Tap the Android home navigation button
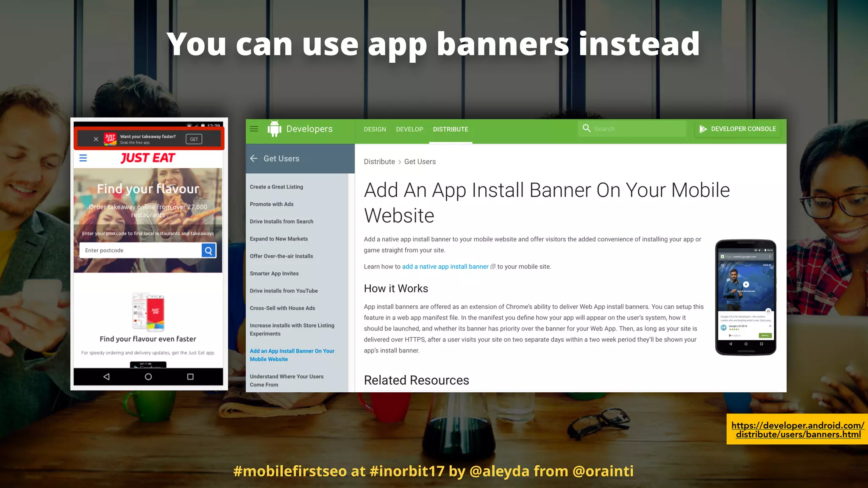Screen dimensions: 868x488 click(x=148, y=377)
